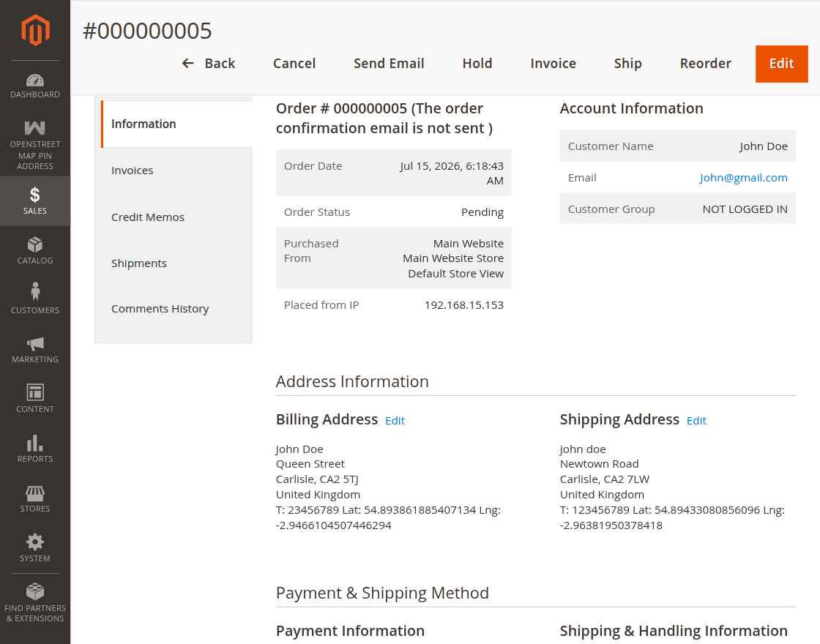Click the Pending order status value
Screen dimensions: 820x644
[482, 212]
